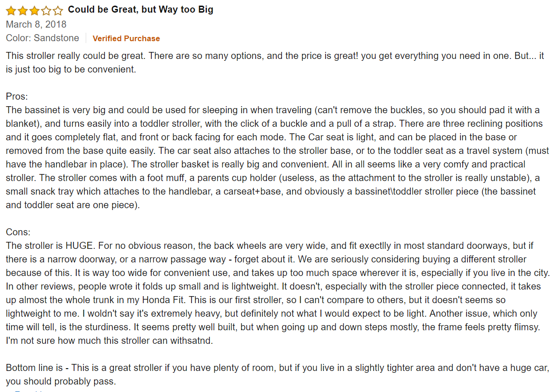Click the word 'HUGE' in the cons section

82,246
